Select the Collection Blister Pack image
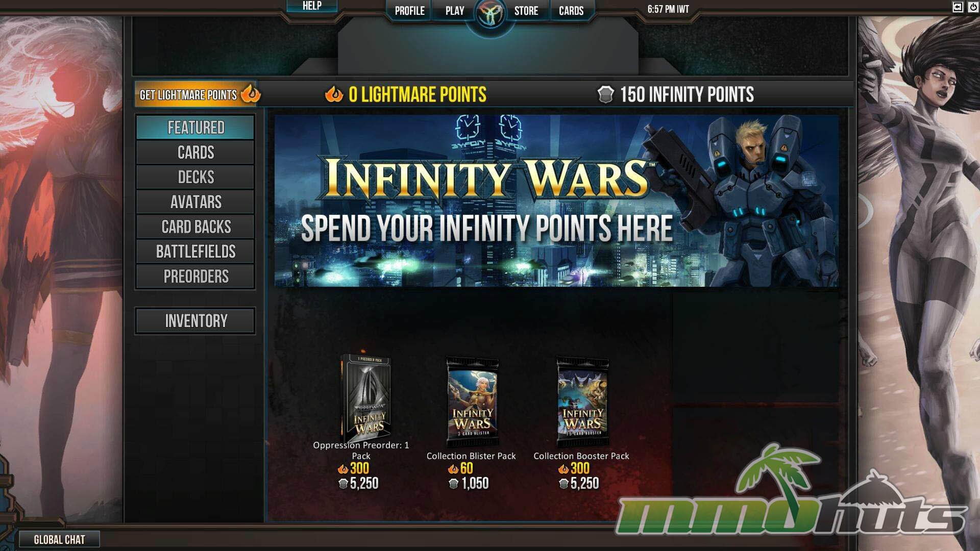This screenshot has height=551, width=980. pos(473,401)
